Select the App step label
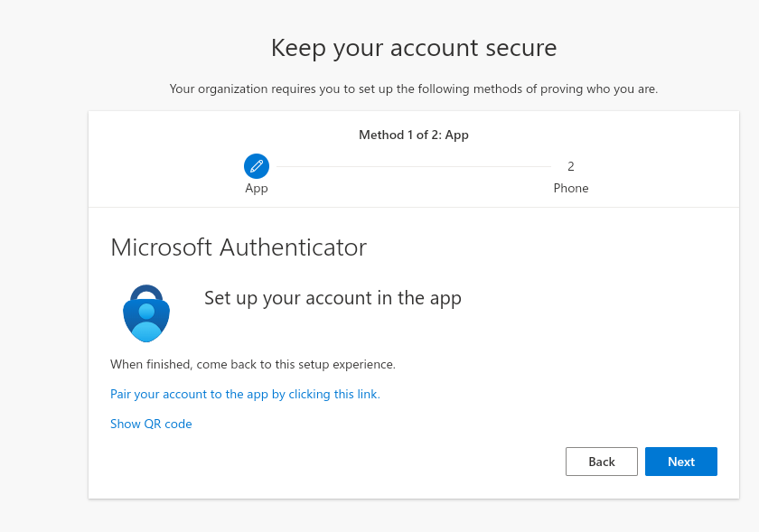 click(257, 188)
